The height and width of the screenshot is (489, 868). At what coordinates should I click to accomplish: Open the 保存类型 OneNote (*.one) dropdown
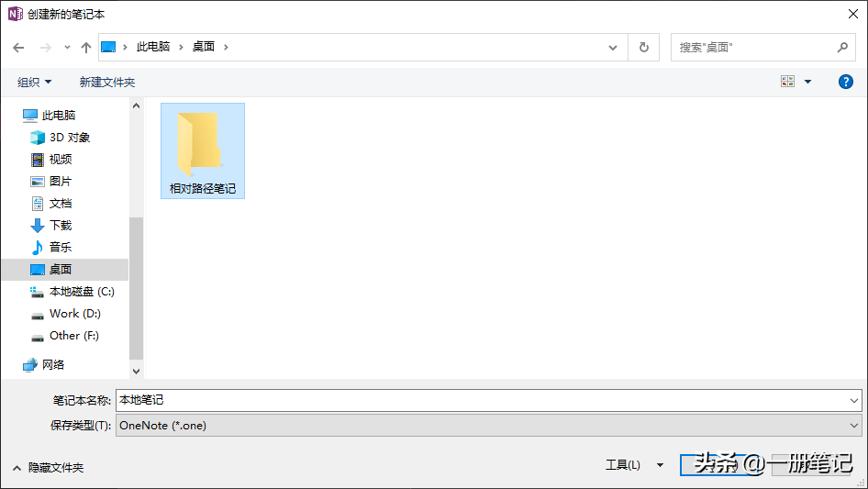click(x=489, y=426)
